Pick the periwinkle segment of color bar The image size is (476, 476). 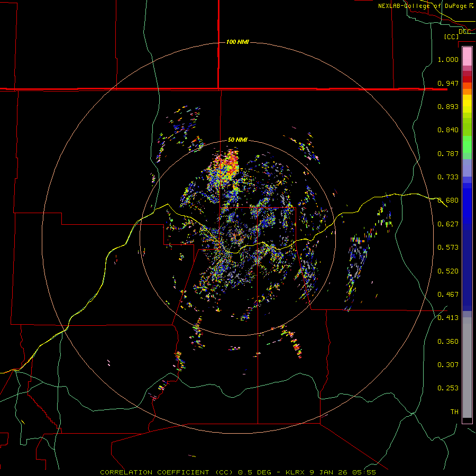point(467,168)
